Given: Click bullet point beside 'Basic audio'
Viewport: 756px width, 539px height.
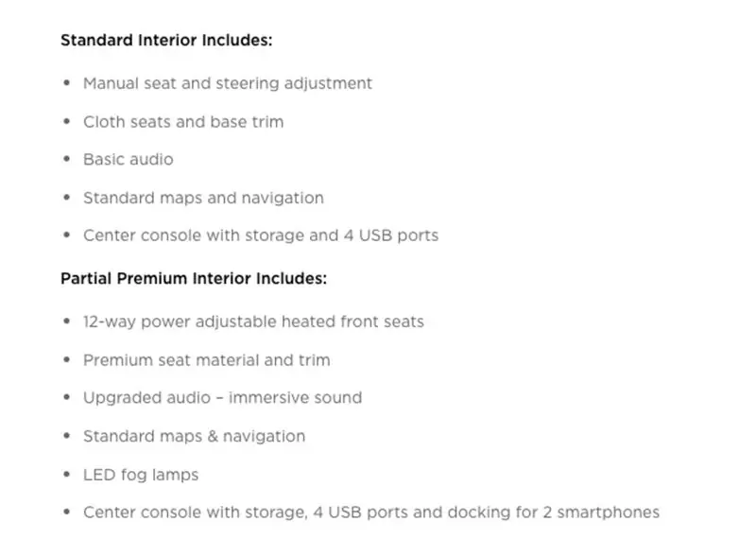Looking at the screenshot, I should click(x=67, y=159).
